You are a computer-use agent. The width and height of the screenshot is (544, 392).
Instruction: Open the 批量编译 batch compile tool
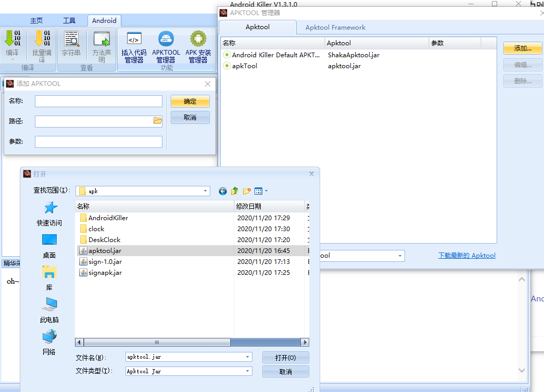pyautogui.click(x=42, y=46)
